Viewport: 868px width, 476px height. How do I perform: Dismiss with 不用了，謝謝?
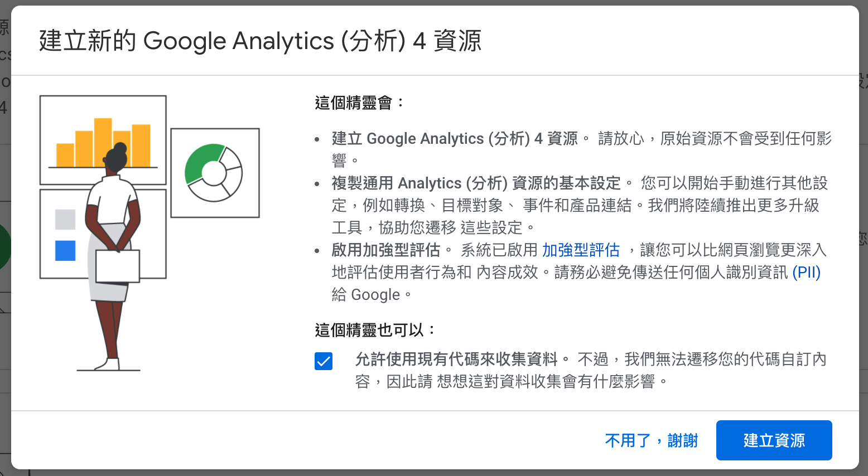click(x=652, y=440)
